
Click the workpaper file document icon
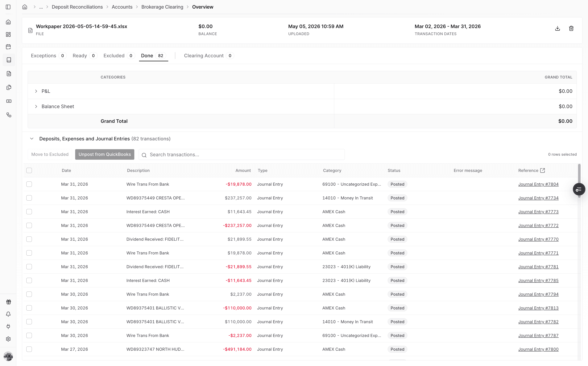(30, 30)
